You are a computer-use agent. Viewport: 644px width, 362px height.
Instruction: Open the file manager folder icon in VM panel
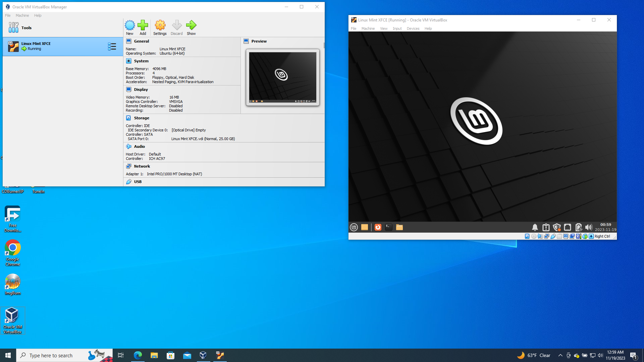399,227
